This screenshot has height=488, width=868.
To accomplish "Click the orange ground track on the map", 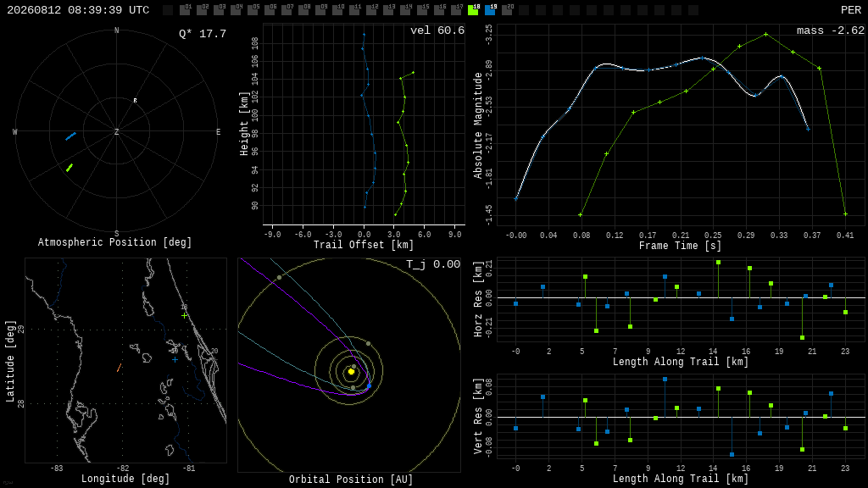I will [x=119, y=368].
